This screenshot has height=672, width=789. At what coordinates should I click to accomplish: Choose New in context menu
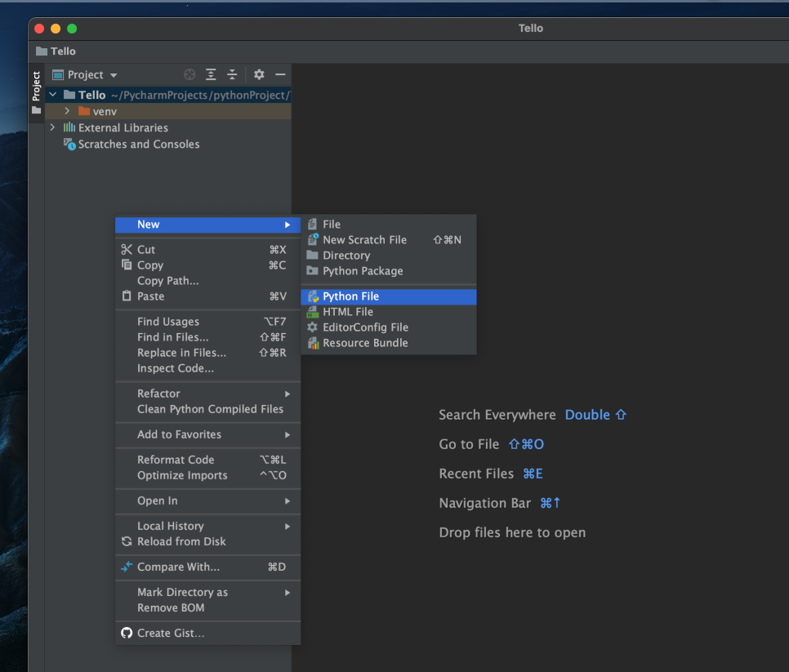[207, 225]
